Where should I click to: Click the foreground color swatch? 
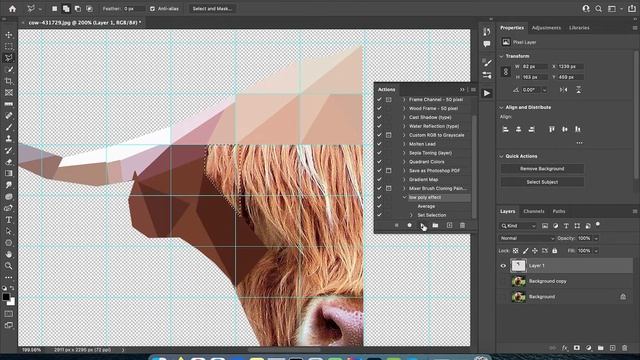pyautogui.click(x=6, y=298)
